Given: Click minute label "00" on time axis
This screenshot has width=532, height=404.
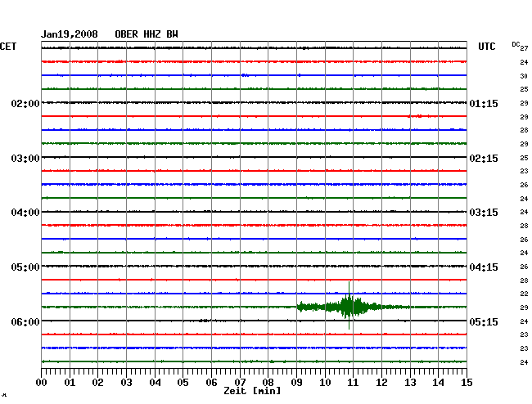Looking at the screenshot, I should tap(42, 383).
